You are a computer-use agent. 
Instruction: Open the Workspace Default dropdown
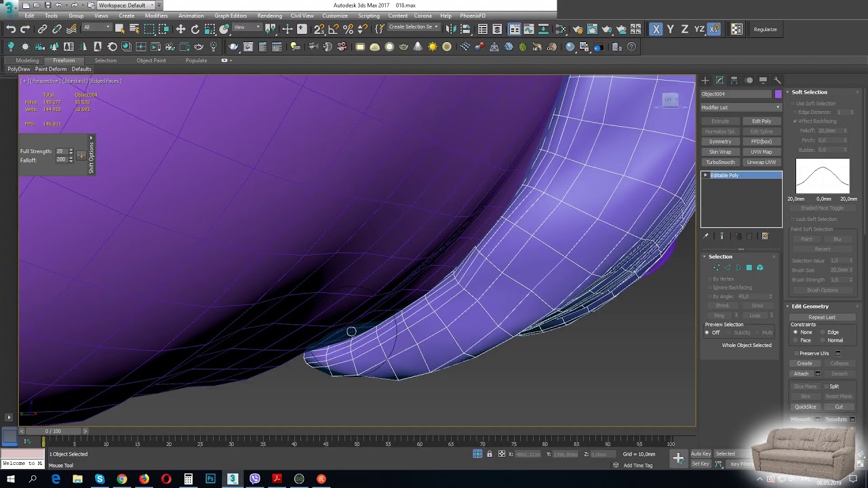(x=126, y=5)
